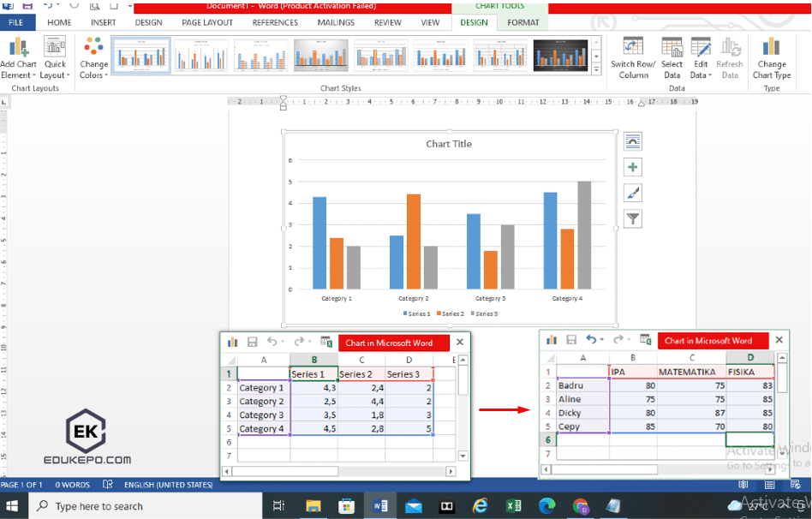Switch to Read Mode view
812x519 pixels.
point(743,485)
